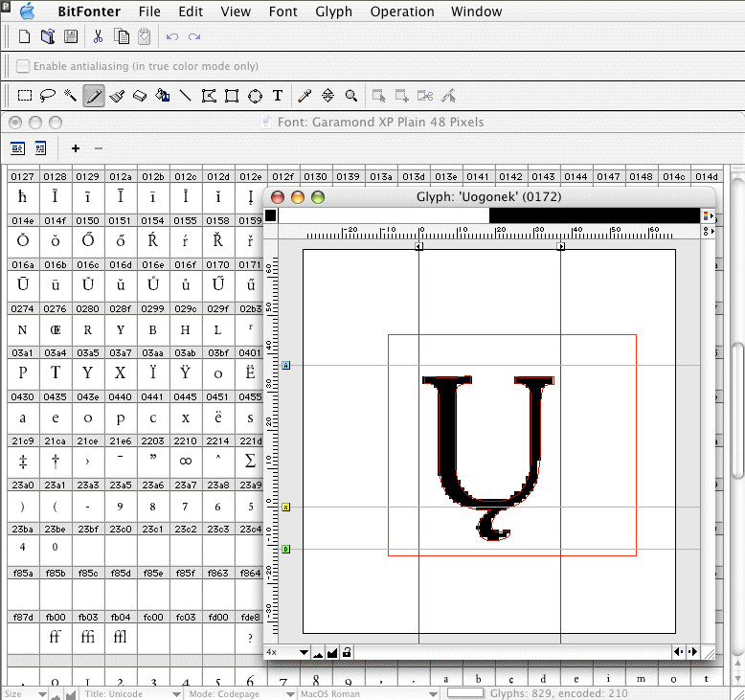This screenshot has height=700, width=745.
Task: Select the eraser tool
Action: [140, 96]
